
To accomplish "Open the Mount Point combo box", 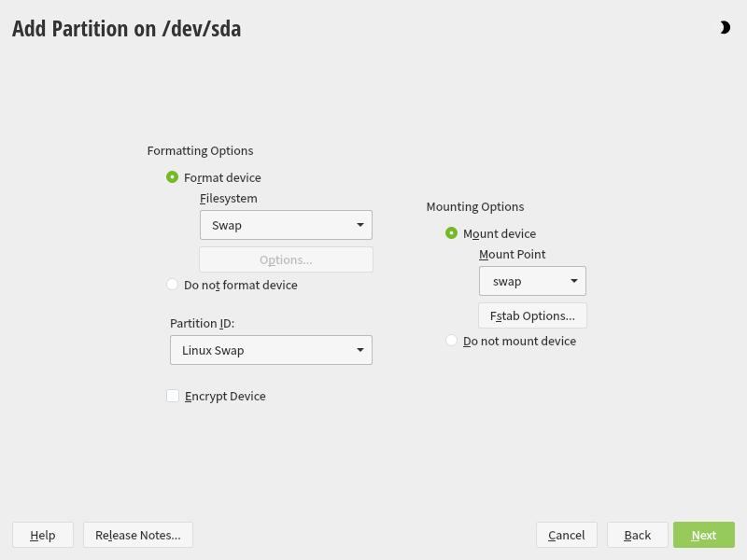I will tap(532, 281).
